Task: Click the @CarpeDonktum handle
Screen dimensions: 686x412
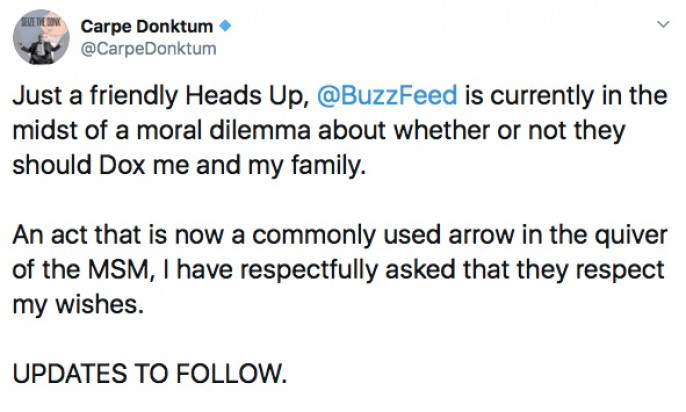Action: [150, 48]
